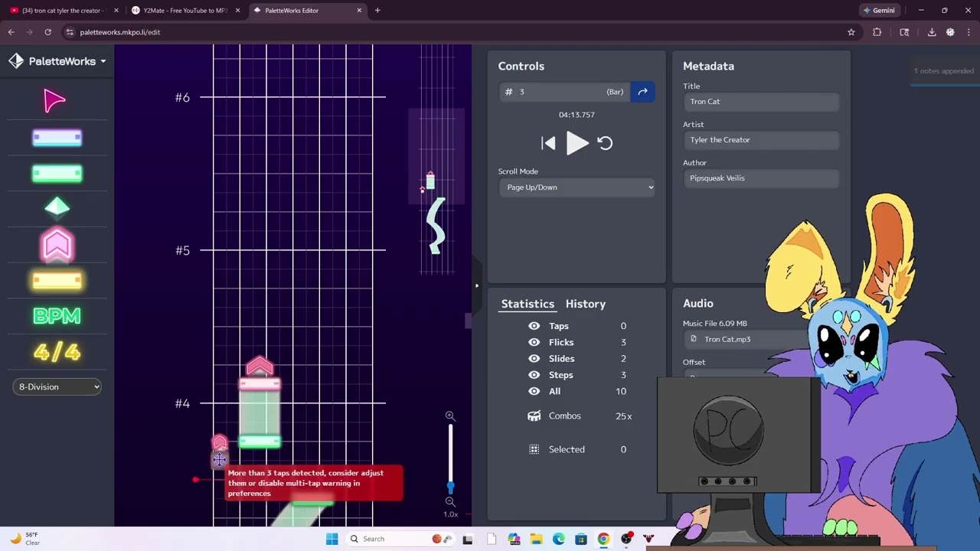980x551 pixels.
Task: Click the go-to-bar arrow button
Action: [642, 92]
